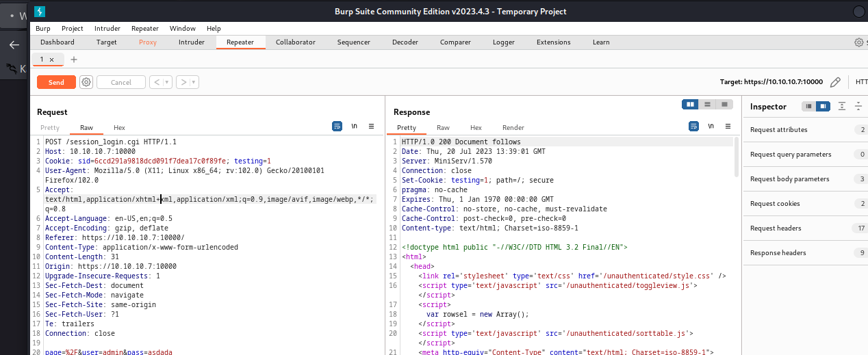Switch to the Collaborator tab
868x355 pixels.
tap(296, 42)
